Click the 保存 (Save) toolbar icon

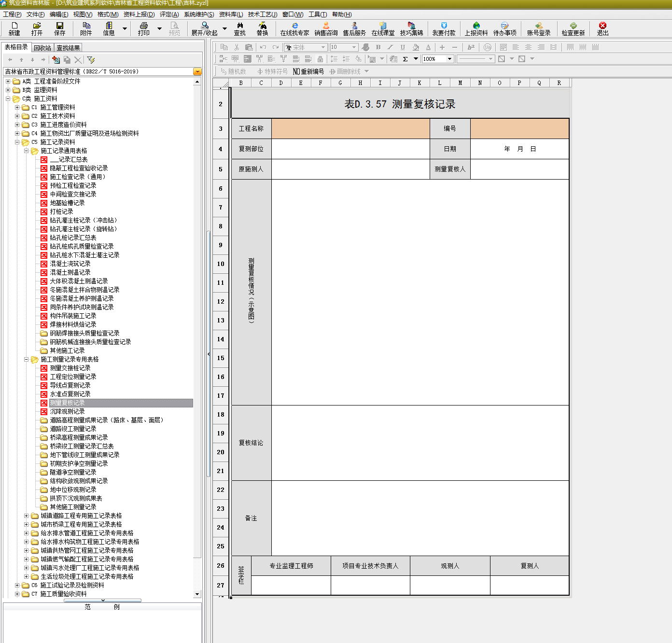60,28
